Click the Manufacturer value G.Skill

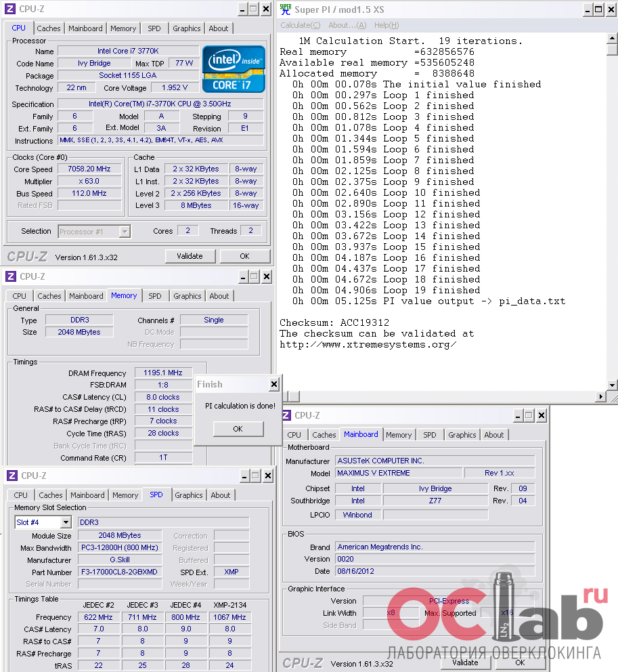click(x=120, y=560)
